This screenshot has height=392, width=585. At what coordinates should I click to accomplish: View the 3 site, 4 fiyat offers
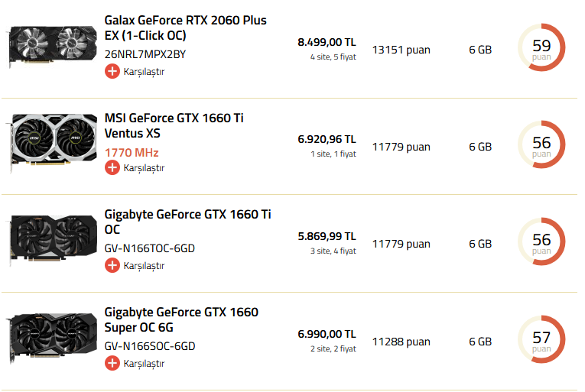[x=333, y=251]
